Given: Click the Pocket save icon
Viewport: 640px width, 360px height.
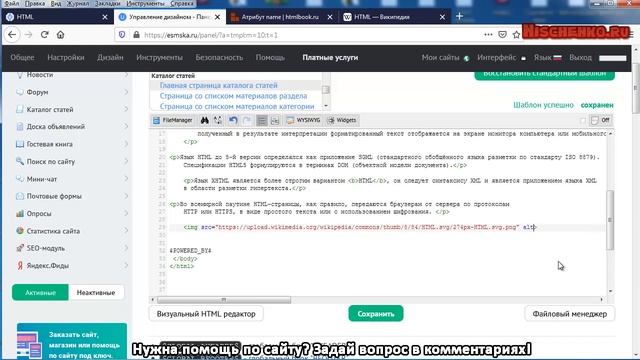Looking at the screenshot, I should point(502,35).
